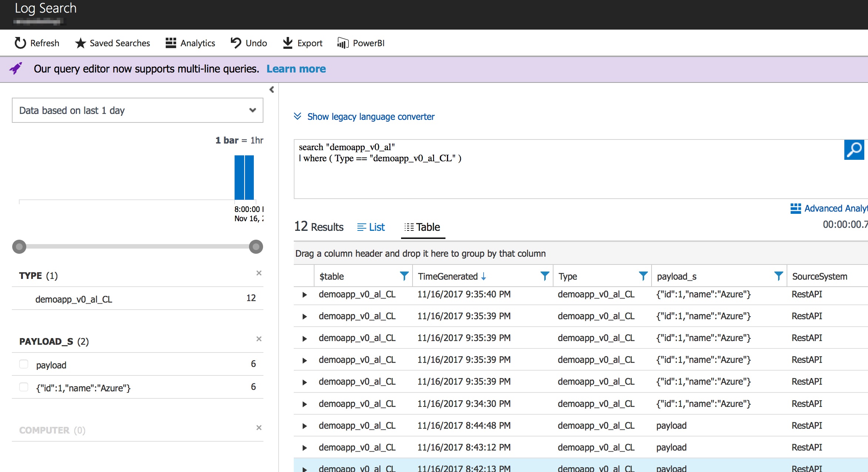868x472 pixels.
Task: Click RestAPI cell in 9:35:40 PM row
Action: (x=807, y=294)
